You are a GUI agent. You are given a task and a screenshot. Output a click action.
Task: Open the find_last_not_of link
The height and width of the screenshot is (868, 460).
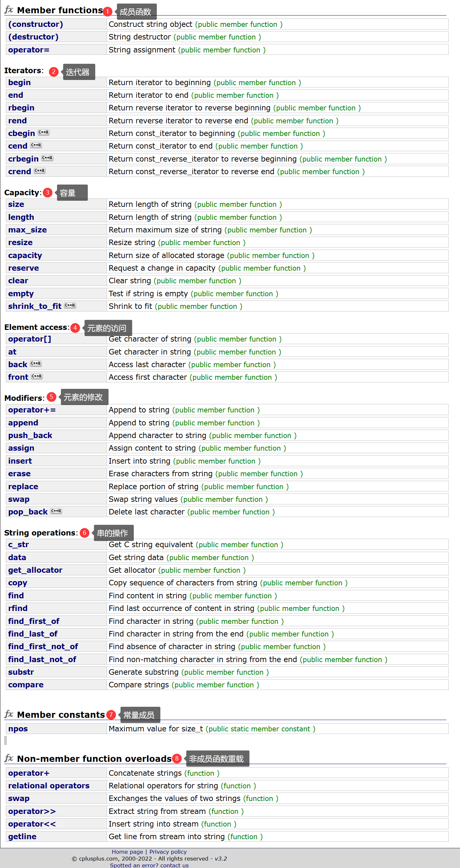click(42, 659)
